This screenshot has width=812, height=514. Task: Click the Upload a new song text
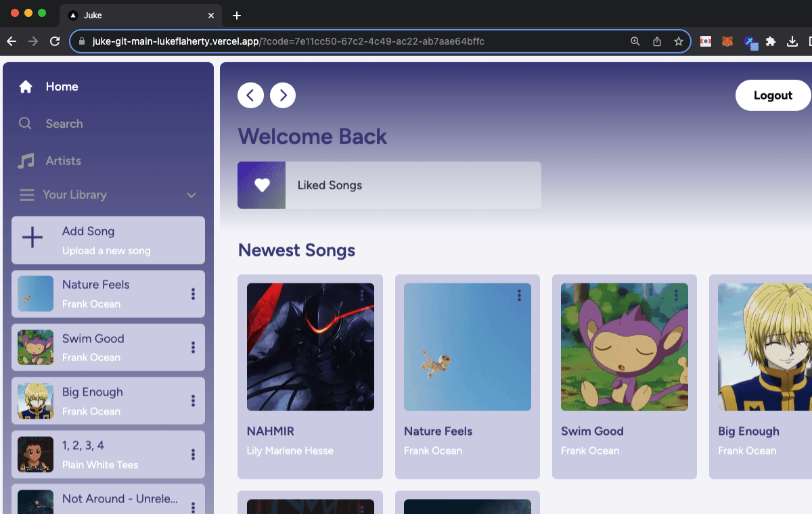point(106,250)
